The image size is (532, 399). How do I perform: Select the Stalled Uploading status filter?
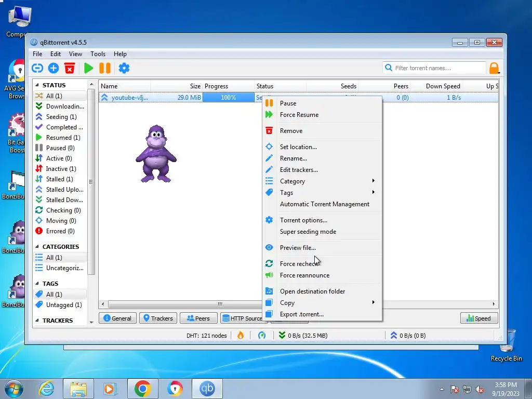coord(60,190)
